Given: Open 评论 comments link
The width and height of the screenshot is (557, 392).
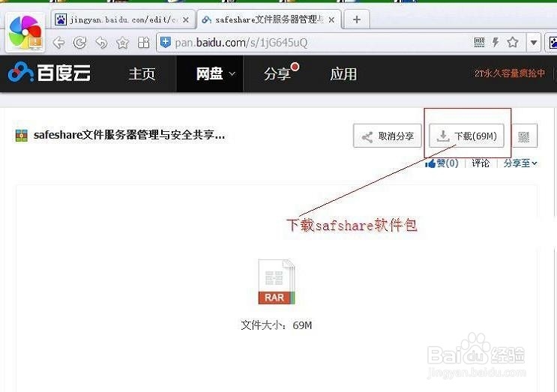Looking at the screenshot, I should tap(481, 163).
